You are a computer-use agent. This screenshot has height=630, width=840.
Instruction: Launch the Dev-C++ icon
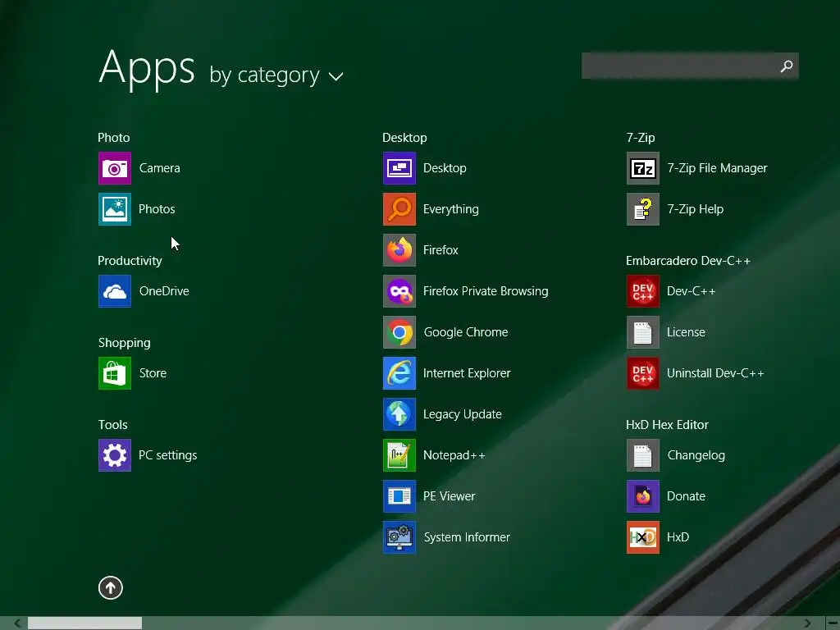pyautogui.click(x=643, y=291)
